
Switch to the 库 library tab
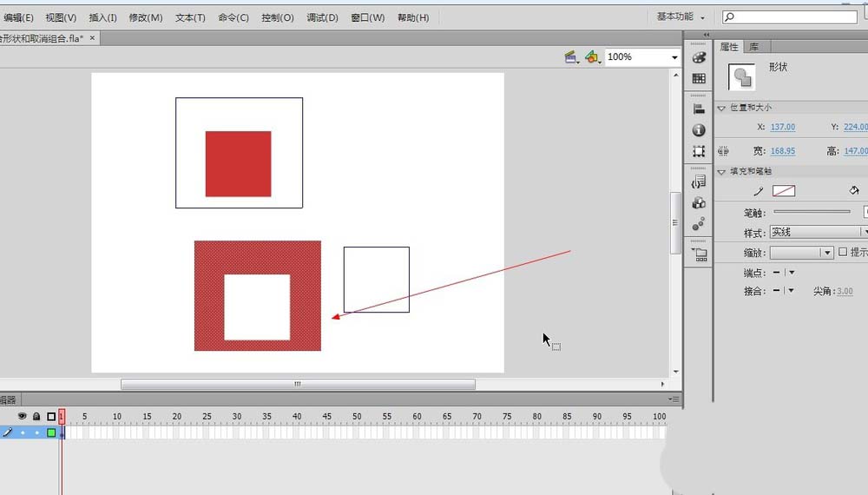(754, 47)
